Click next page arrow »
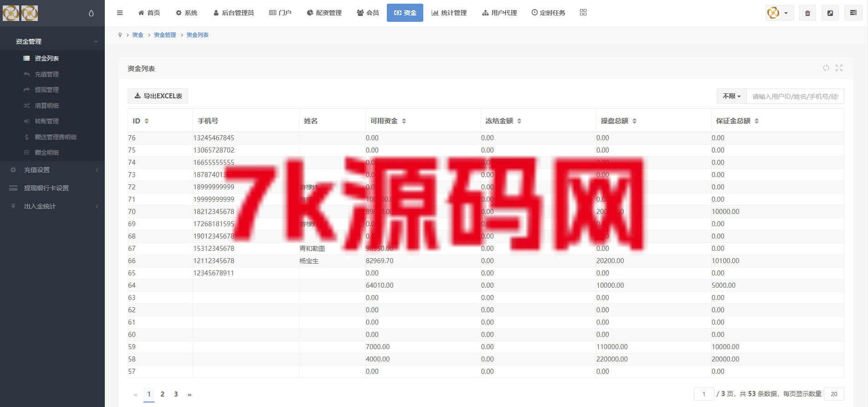The image size is (868, 407). pos(190,395)
